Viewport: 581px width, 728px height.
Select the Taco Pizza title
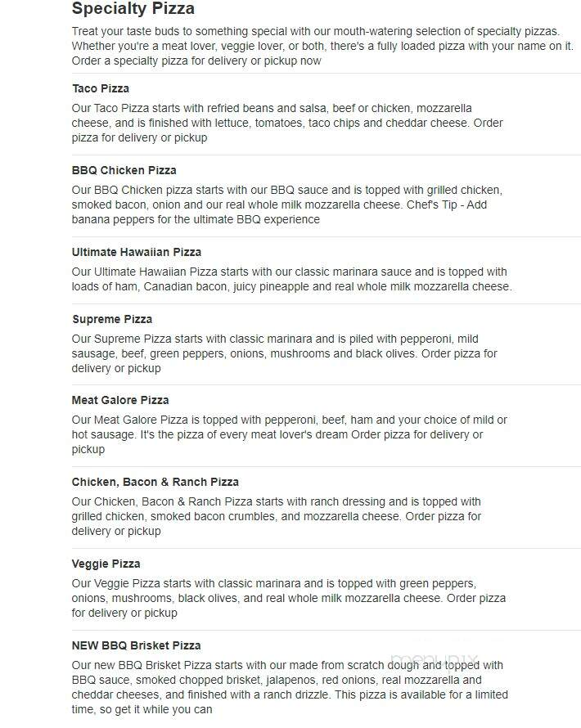pos(101,88)
